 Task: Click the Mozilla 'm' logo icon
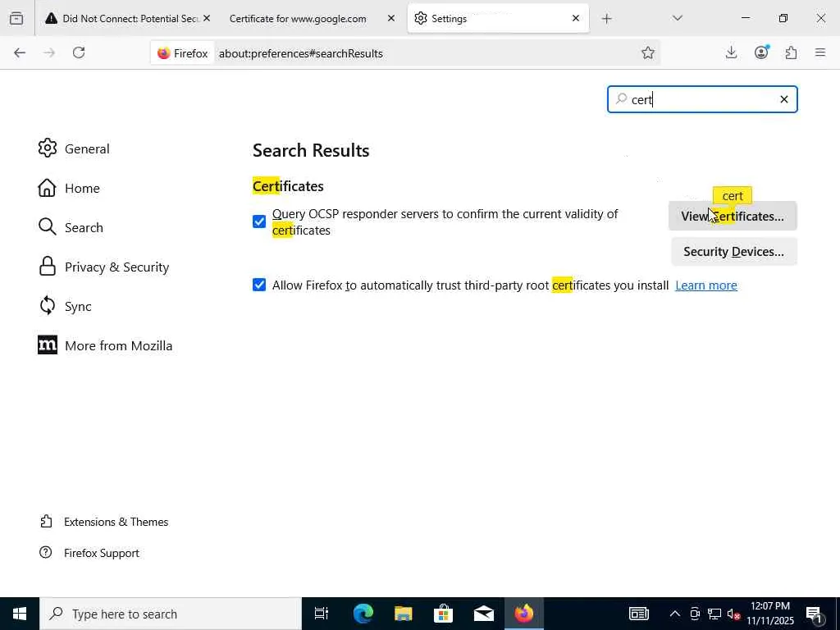pos(47,345)
